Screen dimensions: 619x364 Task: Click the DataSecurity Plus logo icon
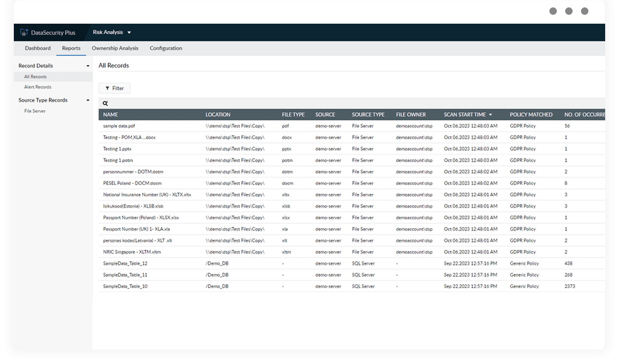(x=24, y=32)
